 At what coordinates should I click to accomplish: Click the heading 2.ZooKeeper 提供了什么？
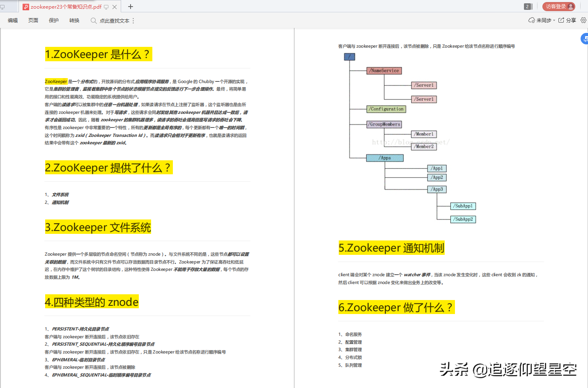(109, 168)
